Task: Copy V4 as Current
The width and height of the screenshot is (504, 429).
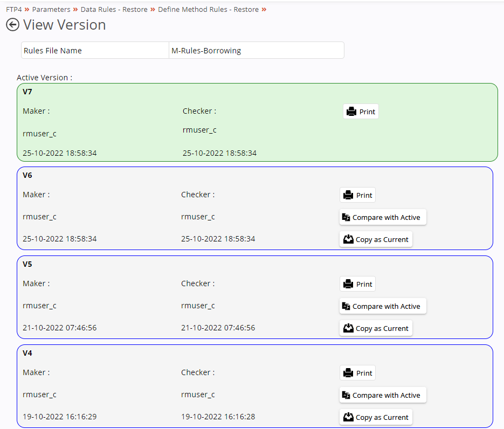Action: pos(376,418)
